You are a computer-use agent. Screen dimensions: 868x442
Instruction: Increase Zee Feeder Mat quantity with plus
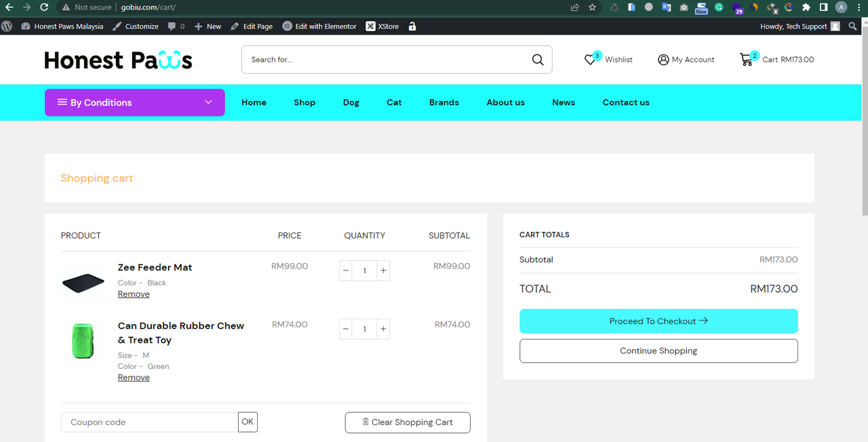(383, 270)
